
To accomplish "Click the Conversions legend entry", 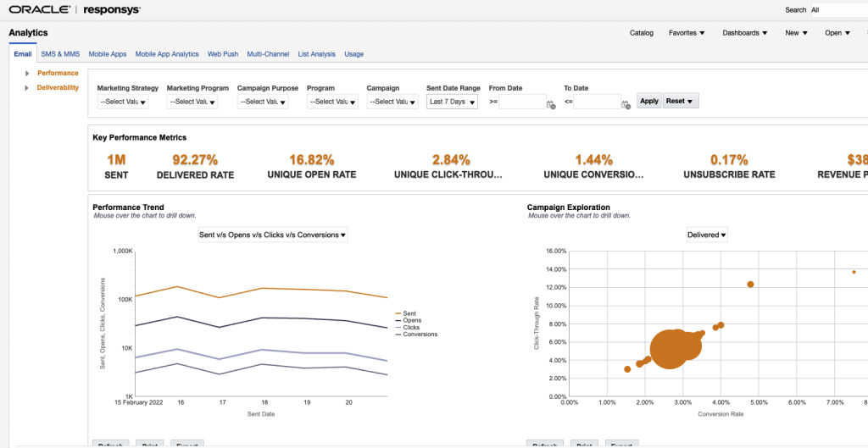I will point(415,334).
